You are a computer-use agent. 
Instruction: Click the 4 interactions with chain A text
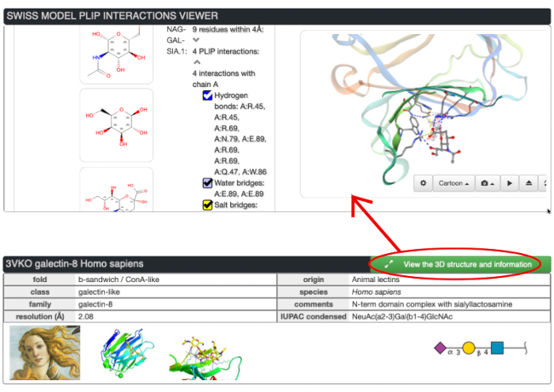pos(223,78)
